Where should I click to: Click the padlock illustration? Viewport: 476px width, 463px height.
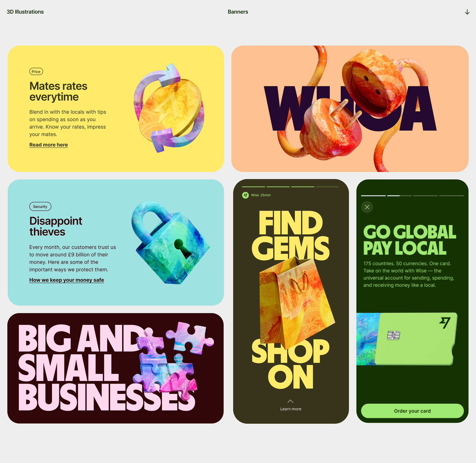point(171,242)
